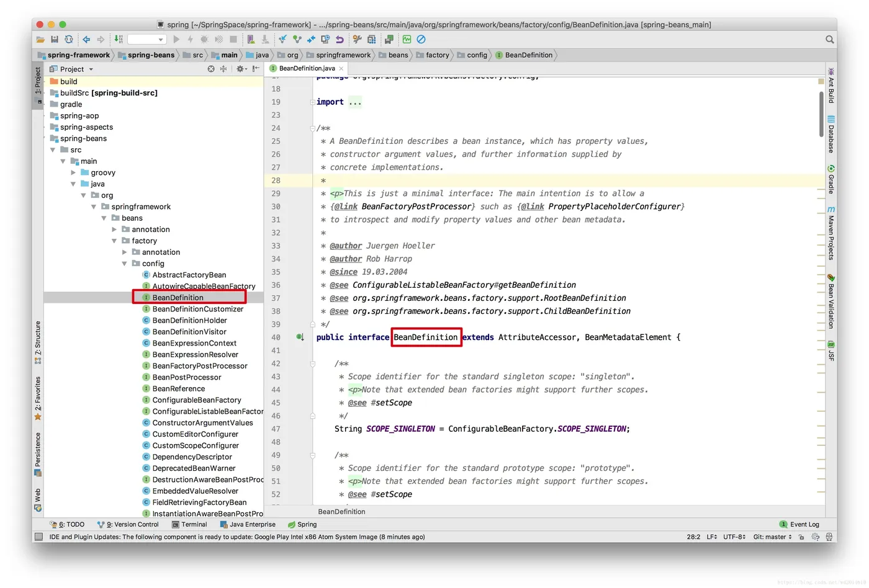Click ConfigurableBeanFactory on line 47

[x=500, y=429]
